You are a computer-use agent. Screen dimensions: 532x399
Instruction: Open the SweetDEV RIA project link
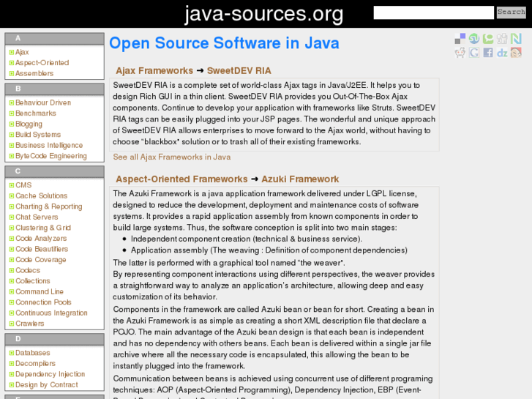[239, 70]
